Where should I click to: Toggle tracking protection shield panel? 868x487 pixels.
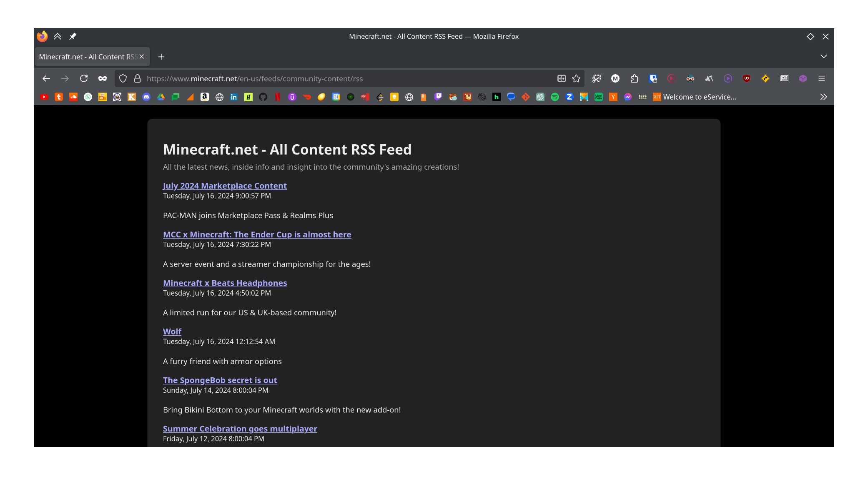pyautogui.click(x=123, y=78)
